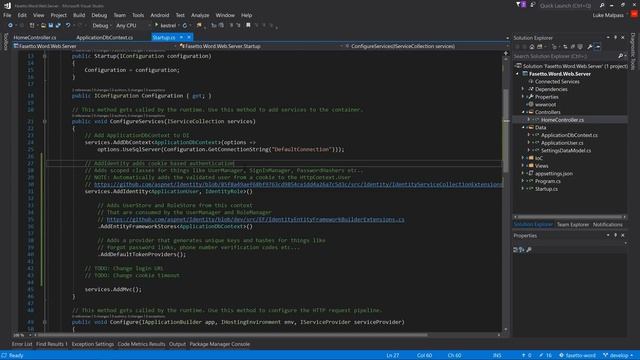The height and width of the screenshot is (360, 640).
Task: Toggle bookmark icon in the toolbar
Action: pyautogui.click(x=248, y=25)
